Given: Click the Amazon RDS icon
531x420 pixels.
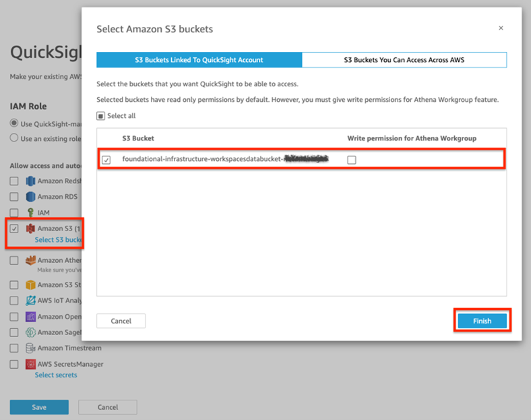Looking at the screenshot, I should pos(30,196).
